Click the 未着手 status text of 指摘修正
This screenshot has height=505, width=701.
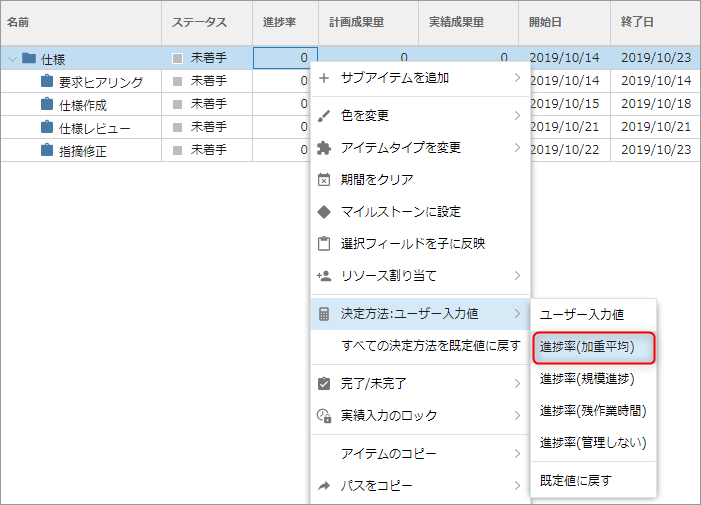coord(209,150)
